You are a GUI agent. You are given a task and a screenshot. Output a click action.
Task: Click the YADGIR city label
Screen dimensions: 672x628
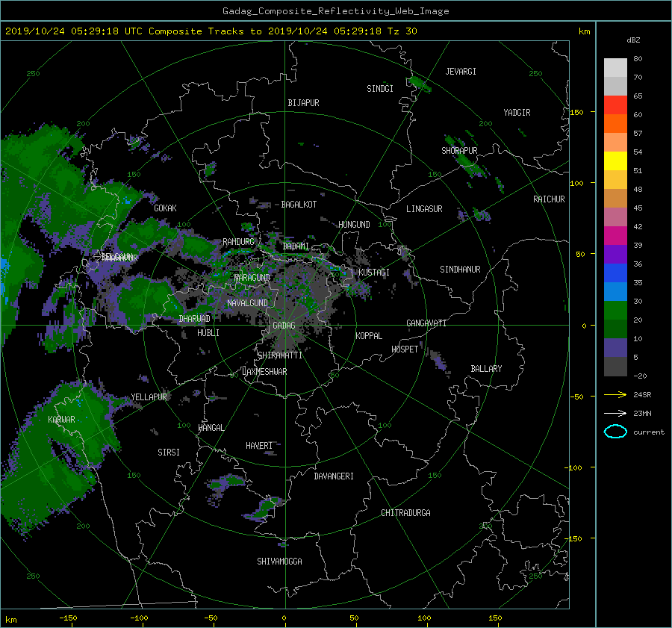(517, 113)
